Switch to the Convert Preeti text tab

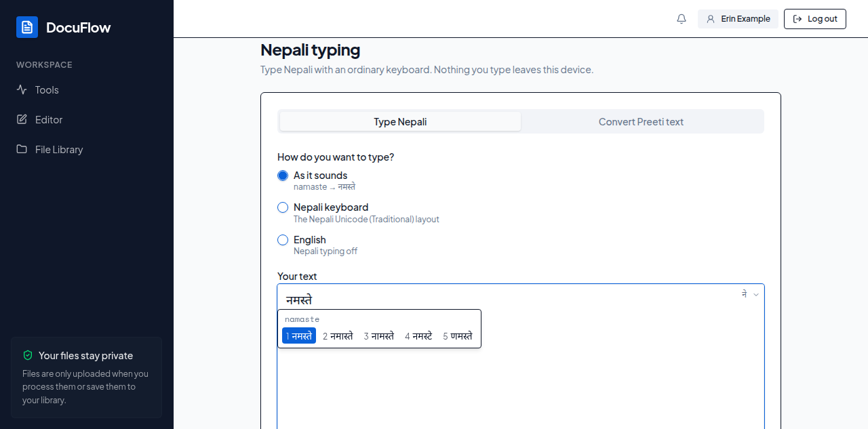point(641,122)
